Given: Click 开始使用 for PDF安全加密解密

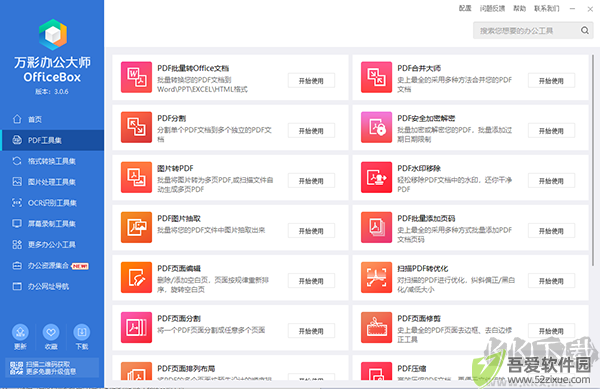Looking at the screenshot, I should coord(551,131).
